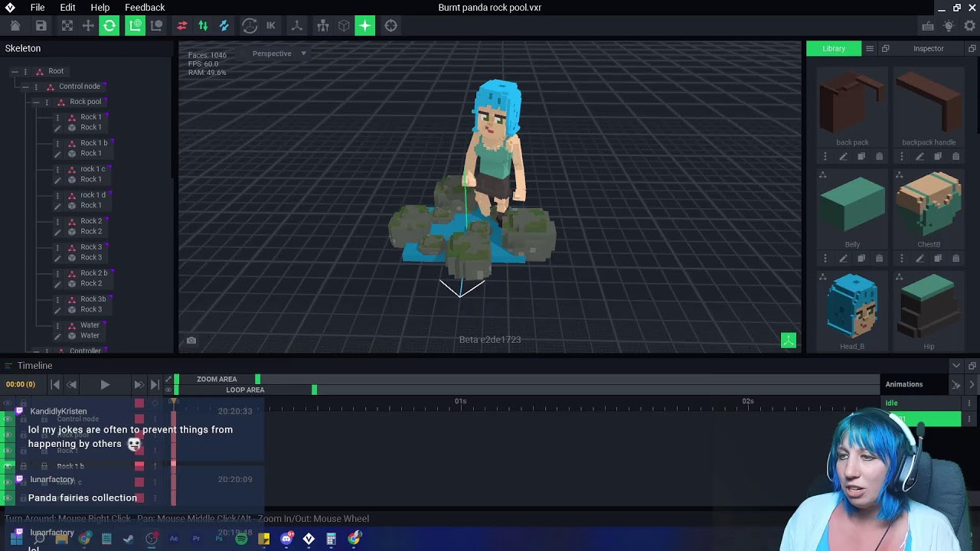Open the Library hamburger menu
The width and height of the screenshot is (980, 551).
tap(870, 48)
